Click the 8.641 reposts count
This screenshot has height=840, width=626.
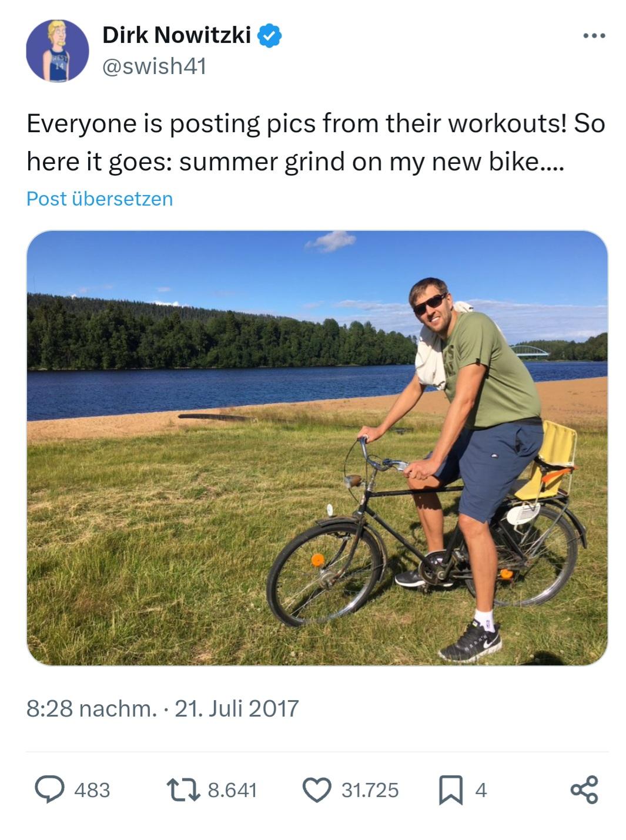(x=233, y=790)
